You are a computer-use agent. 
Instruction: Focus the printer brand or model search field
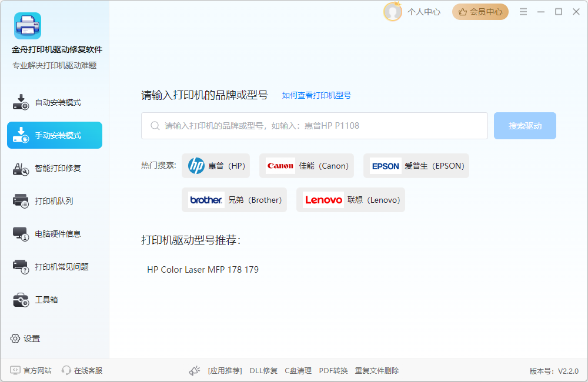[x=314, y=126]
